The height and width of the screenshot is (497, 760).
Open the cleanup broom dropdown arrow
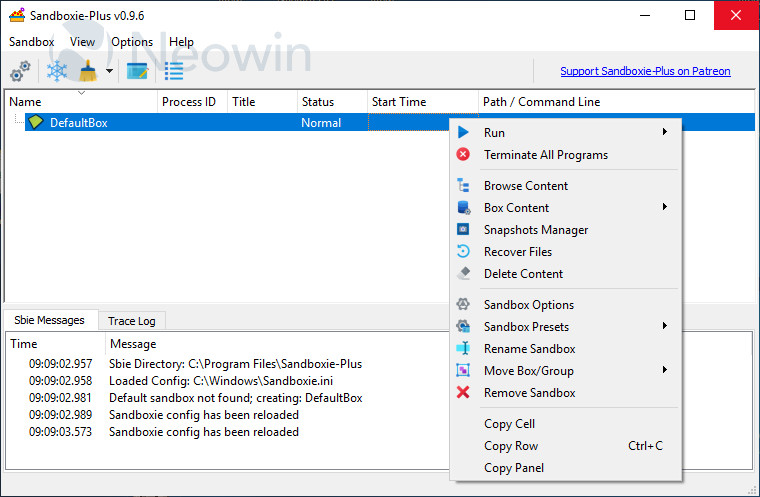tap(109, 72)
